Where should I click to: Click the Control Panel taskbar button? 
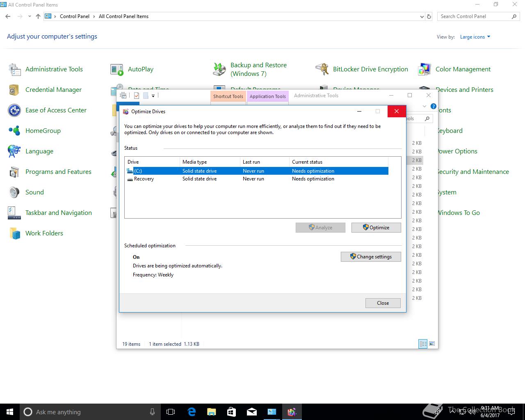pos(272,412)
